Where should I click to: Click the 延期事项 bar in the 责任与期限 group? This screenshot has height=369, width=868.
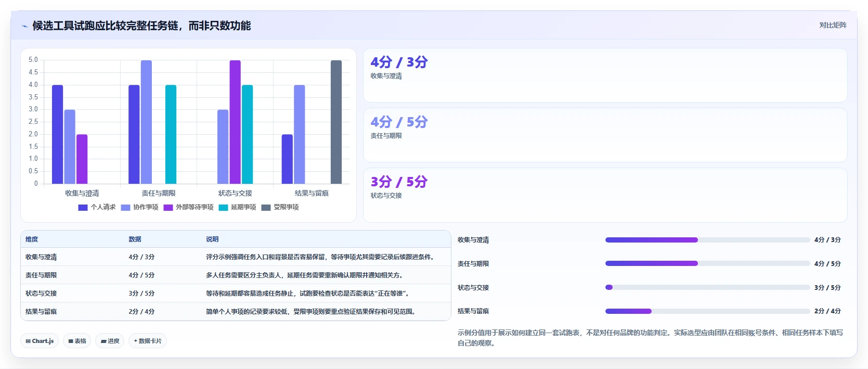(171, 134)
